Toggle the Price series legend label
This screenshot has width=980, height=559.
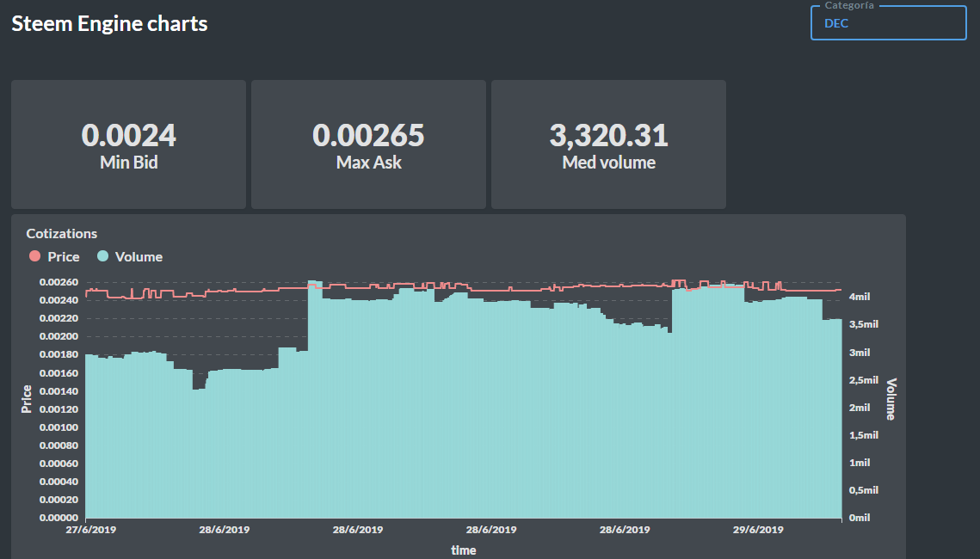pyautogui.click(x=64, y=256)
